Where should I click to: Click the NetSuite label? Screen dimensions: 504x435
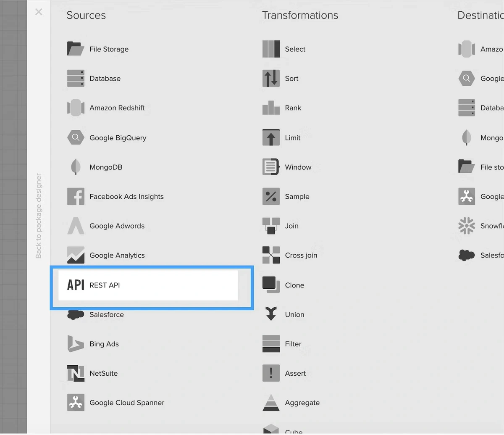click(104, 373)
